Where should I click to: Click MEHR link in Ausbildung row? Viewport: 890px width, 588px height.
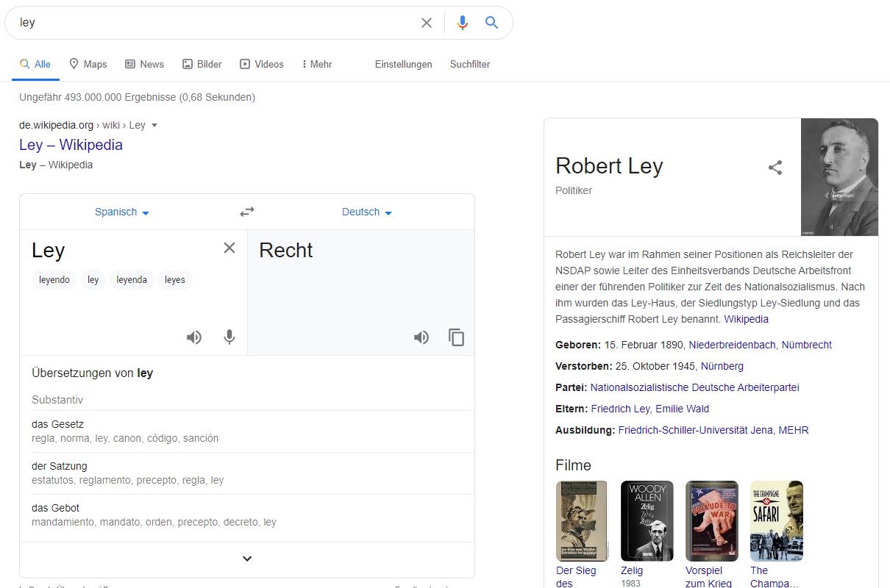click(x=794, y=430)
